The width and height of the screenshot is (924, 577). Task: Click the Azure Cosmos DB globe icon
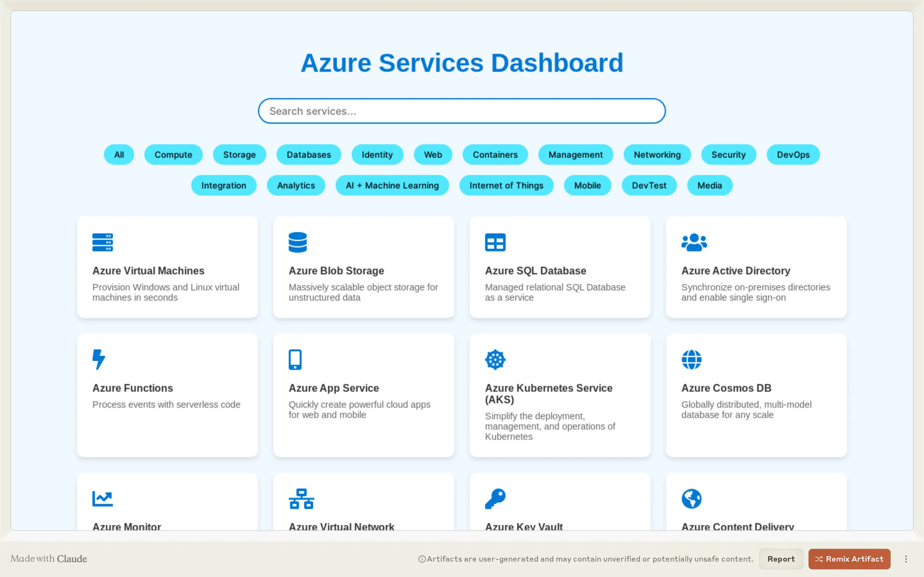tap(692, 359)
